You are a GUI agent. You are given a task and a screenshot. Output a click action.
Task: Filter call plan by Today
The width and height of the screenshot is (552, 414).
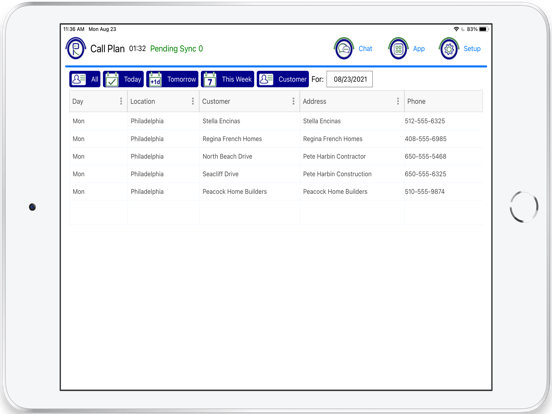point(123,79)
